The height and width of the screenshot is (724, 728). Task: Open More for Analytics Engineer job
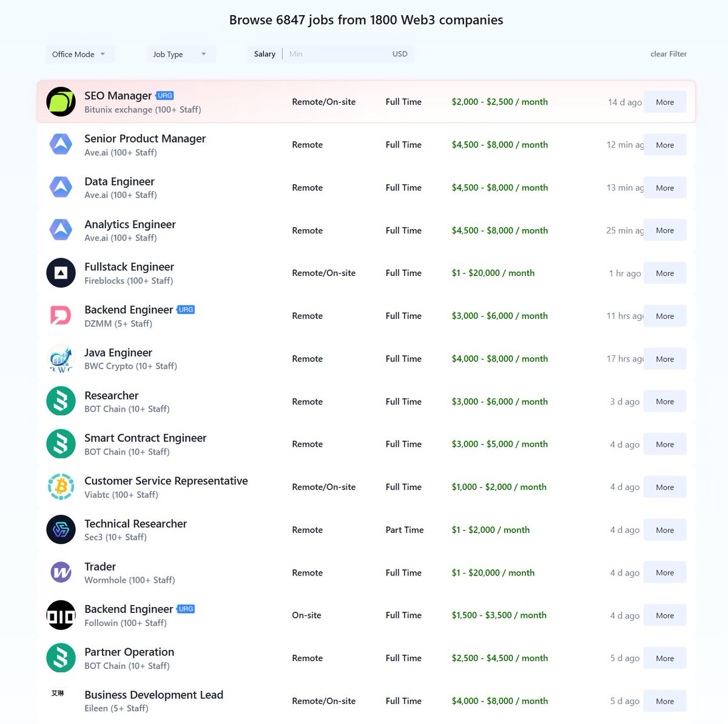[665, 230]
